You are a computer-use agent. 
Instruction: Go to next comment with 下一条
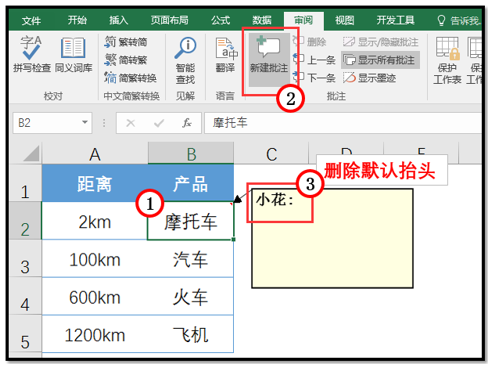click(314, 78)
